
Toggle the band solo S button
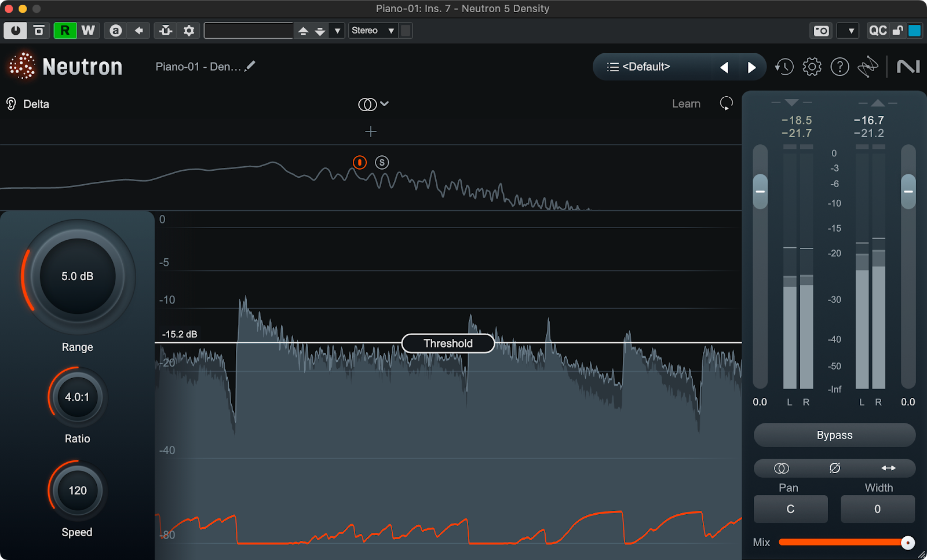pyautogui.click(x=382, y=163)
